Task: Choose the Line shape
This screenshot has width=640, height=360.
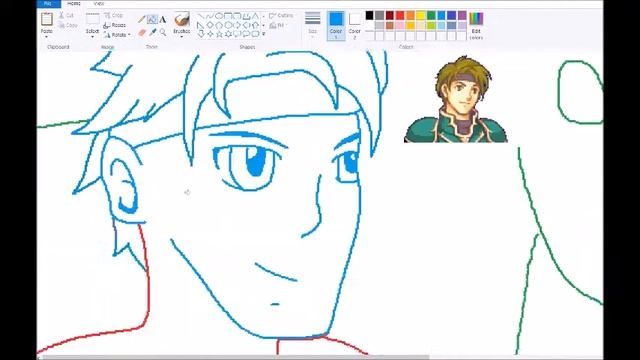Action: [200, 16]
